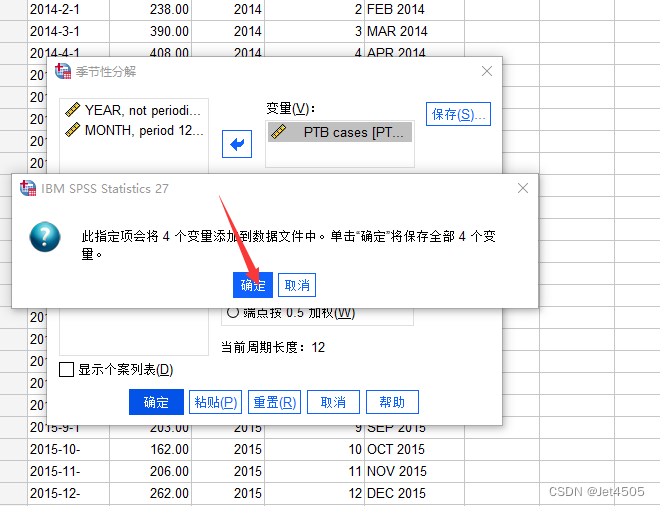Select the cell with value 238.00
660x506 pixels.
coord(151,9)
